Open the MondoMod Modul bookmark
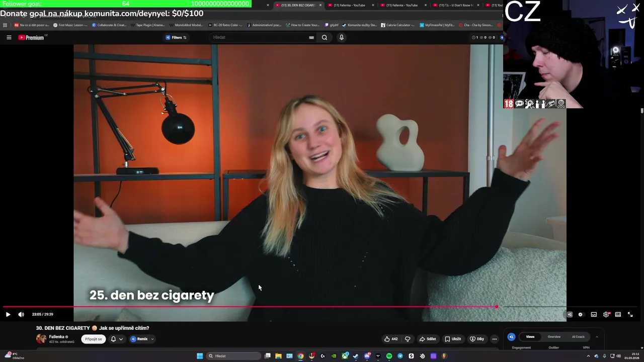Screen dimensions: 644x362 pos(187,25)
